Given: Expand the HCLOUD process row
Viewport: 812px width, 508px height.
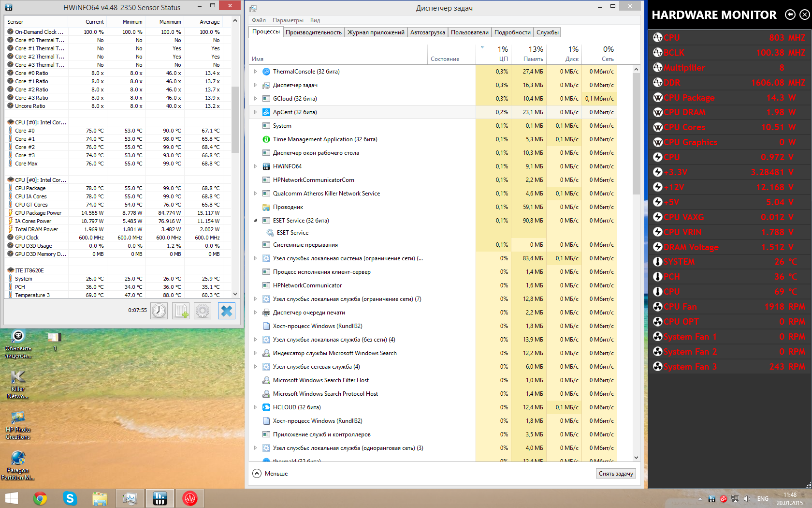Looking at the screenshot, I should tap(256, 407).
